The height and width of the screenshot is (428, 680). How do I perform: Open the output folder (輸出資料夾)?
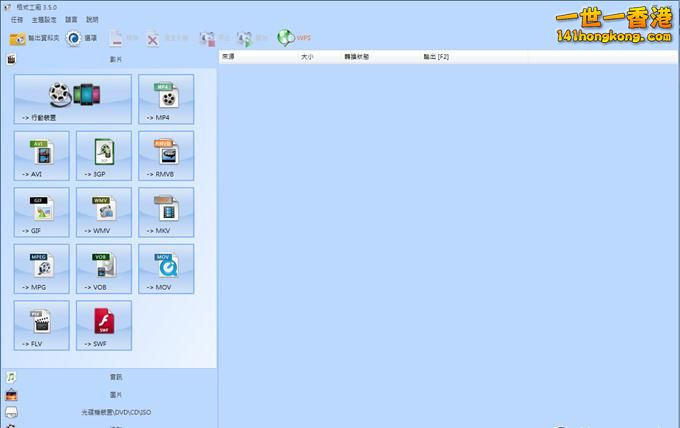(35, 39)
